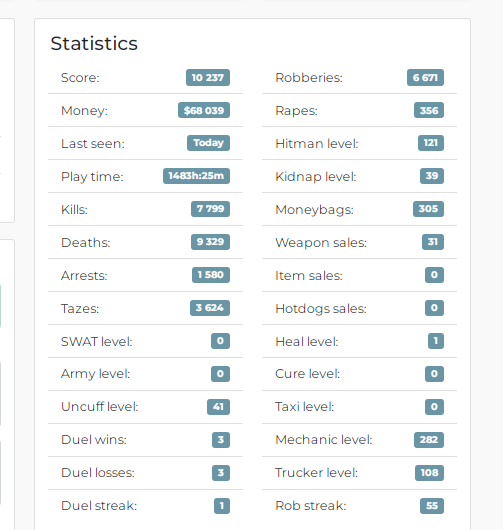
Task: Click the Heal level label
Action: tap(307, 341)
